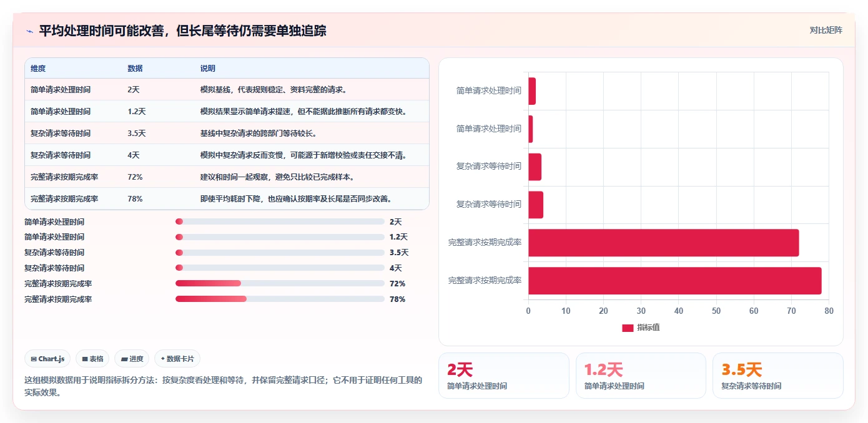Screen dimensions: 868x423
Task: Click the 指标值 legend text
Action: tap(648, 328)
